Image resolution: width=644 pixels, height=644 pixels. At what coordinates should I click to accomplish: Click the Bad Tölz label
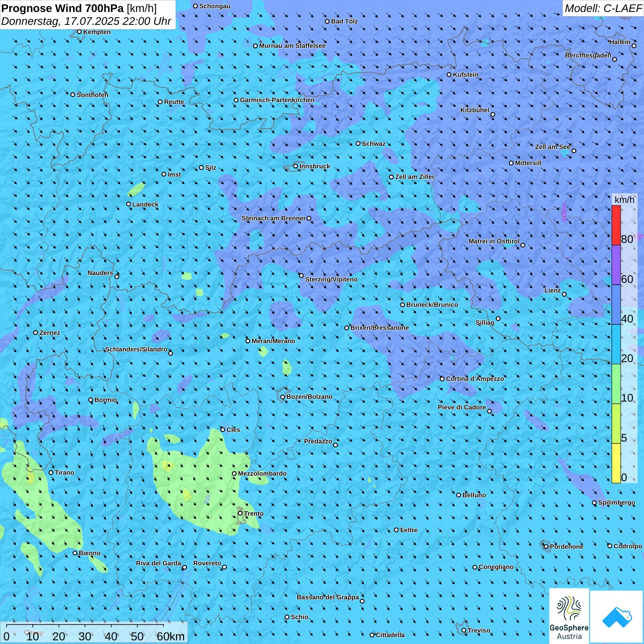tap(344, 21)
